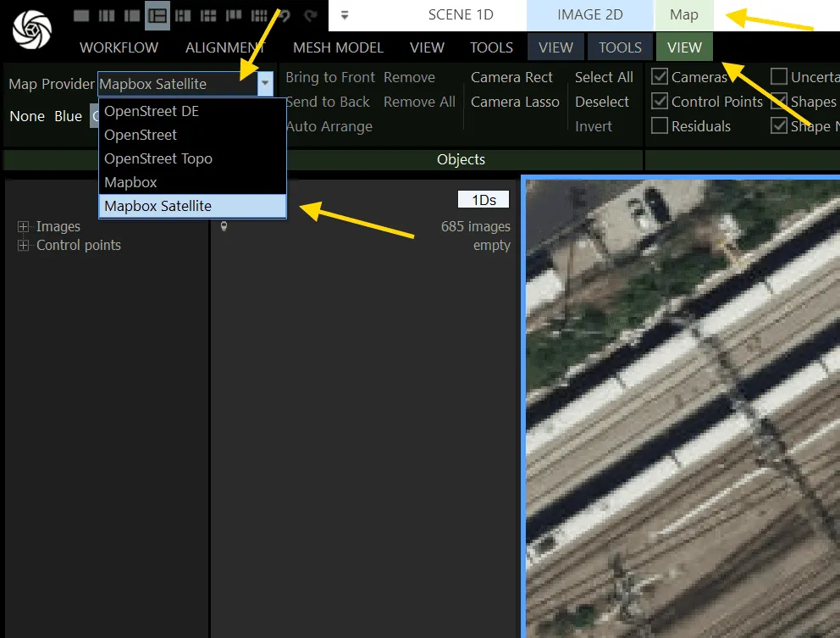
Task: Open the ALIGNMENT ribbon tab
Action: tap(225, 47)
